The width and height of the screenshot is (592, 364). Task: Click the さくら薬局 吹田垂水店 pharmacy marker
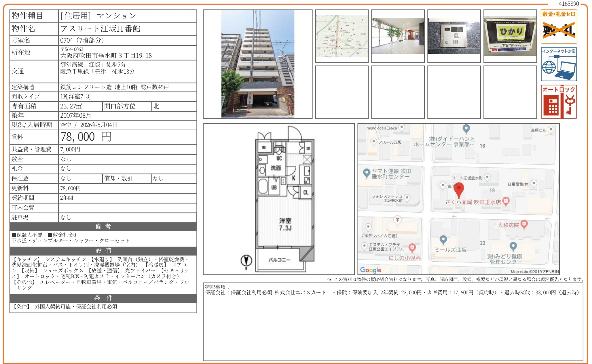click(x=506, y=201)
